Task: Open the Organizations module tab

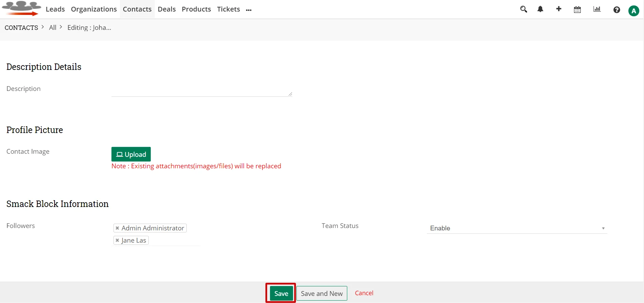Action: pos(94,9)
